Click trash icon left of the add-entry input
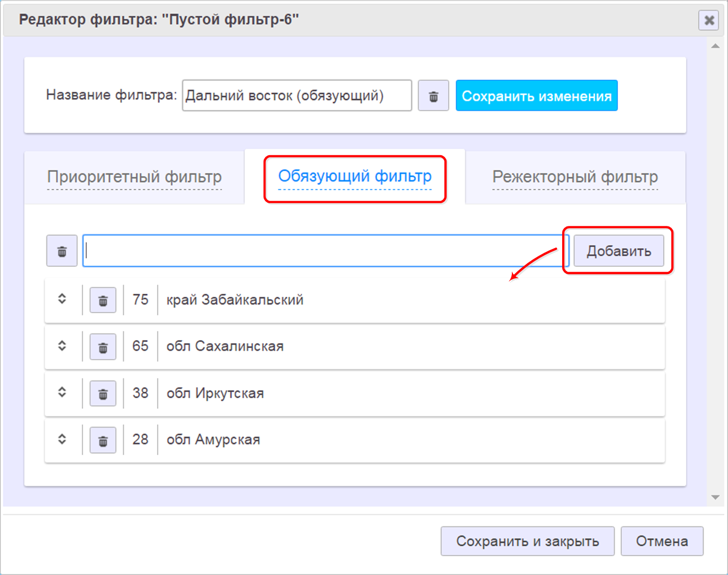 tap(62, 251)
